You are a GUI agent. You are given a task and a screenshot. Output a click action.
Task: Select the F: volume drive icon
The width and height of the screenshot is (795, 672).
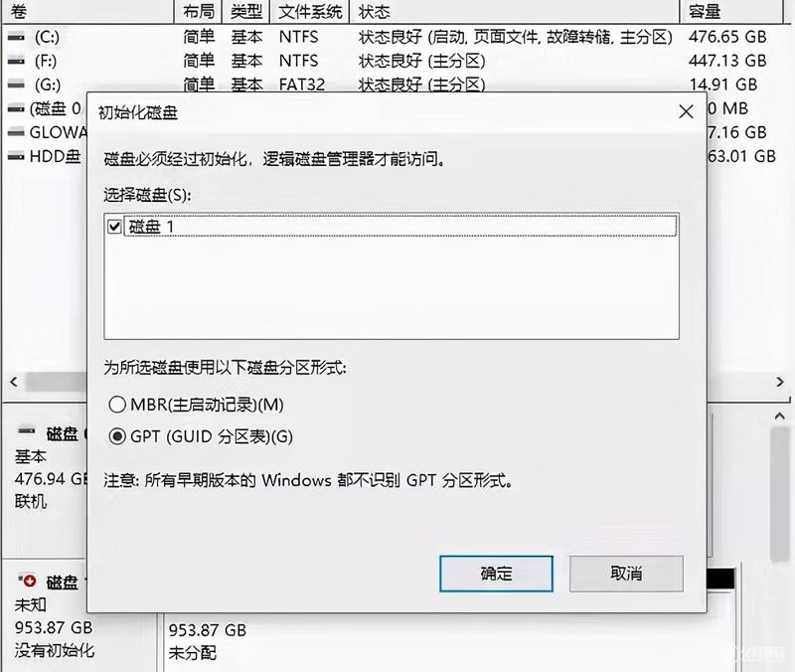(16, 61)
